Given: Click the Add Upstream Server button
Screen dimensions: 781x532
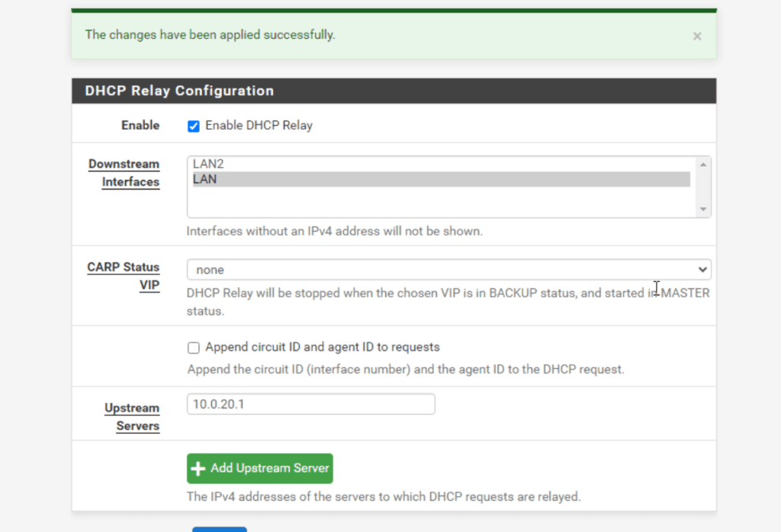Looking at the screenshot, I should point(259,468).
